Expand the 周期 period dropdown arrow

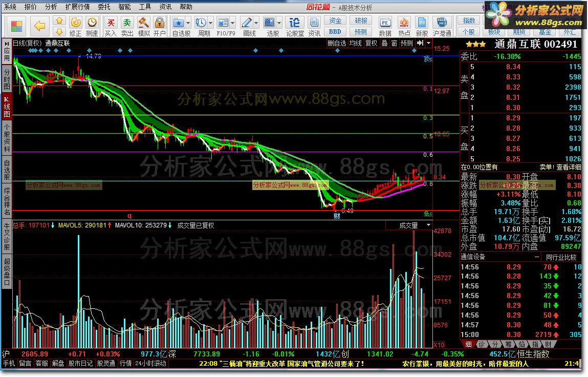click(211, 23)
